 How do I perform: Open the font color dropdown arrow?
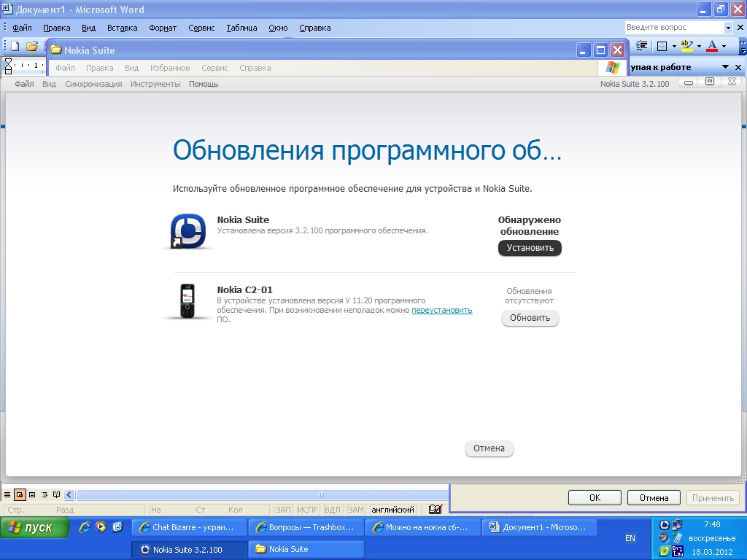pos(724,46)
